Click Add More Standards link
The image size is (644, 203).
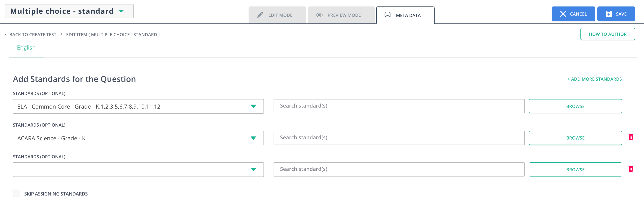tap(594, 79)
